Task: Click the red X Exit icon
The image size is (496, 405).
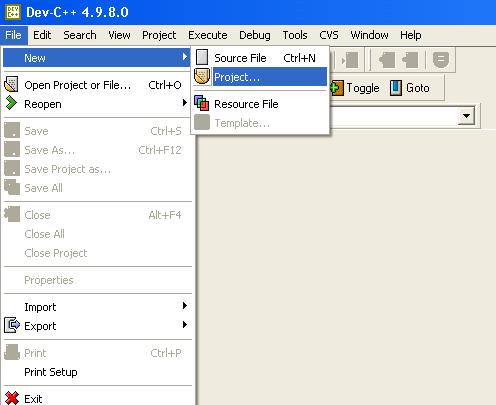Action: [x=12, y=398]
